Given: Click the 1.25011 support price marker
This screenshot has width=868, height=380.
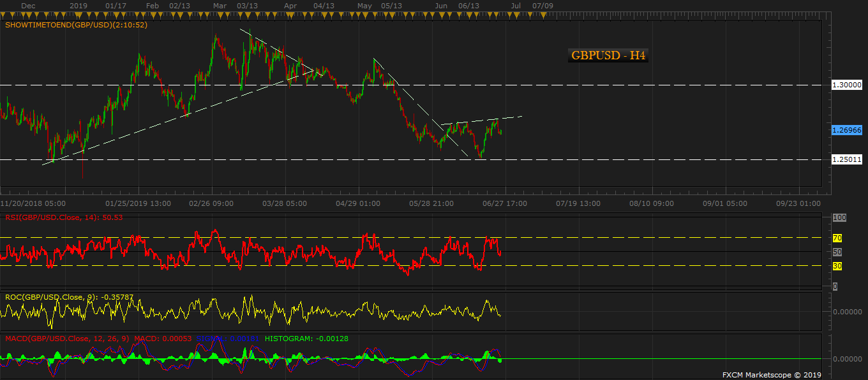Looking at the screenshot, I should tap(847, 159).
